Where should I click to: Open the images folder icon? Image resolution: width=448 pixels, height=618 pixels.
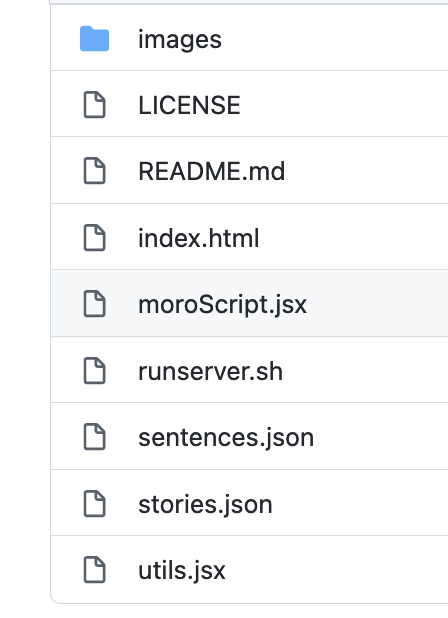(x=94, y=39)
